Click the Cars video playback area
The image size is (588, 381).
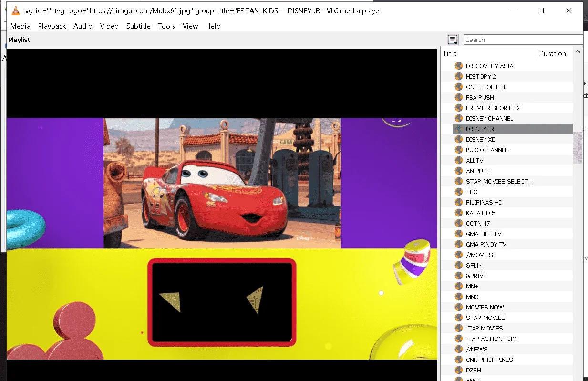click(x=222, y=183)
